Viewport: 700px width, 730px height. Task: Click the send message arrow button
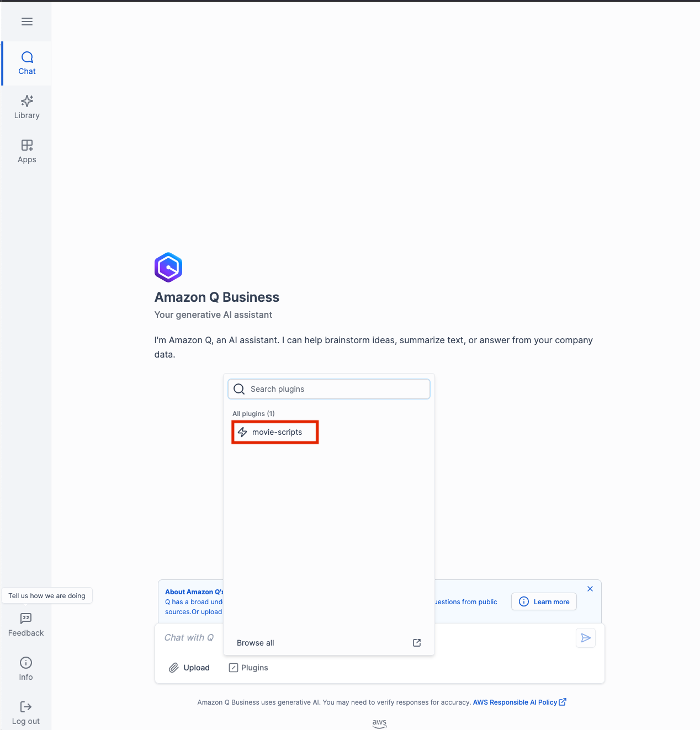586,638
